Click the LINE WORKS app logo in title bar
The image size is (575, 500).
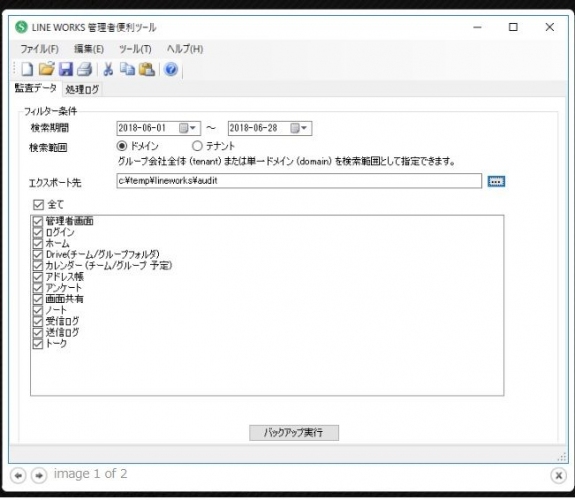[x=21, y=27]
